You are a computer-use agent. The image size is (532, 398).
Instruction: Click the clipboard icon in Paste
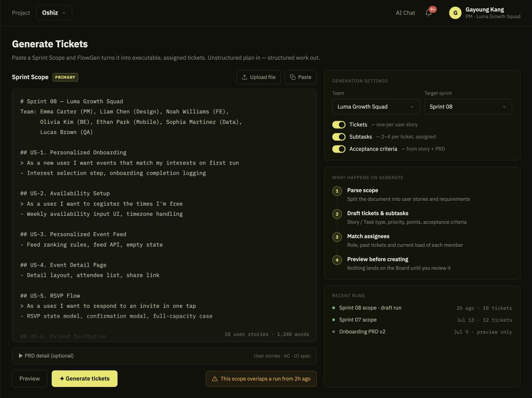click(x=293, y=77)
